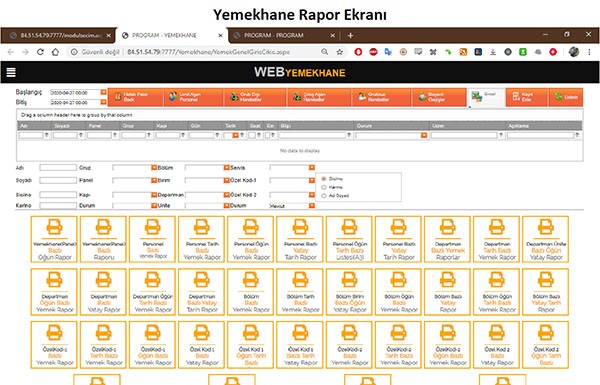Print the Personel Bazlı Yemek Rapor
Screen dimensions: 600x385
pos(152,239)
